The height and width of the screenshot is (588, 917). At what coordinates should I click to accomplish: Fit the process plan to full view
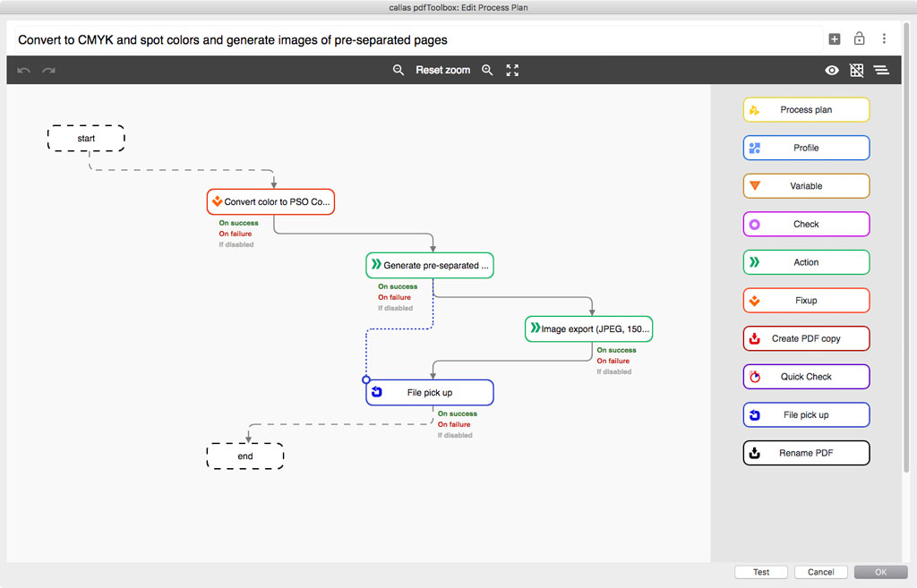point(512,70)
